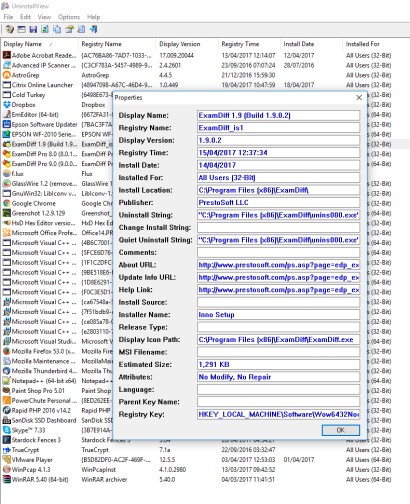The height and width of the screenshot is (504, 410).
Task: Click the Display Version field 1.9.0.2
Action: (278, 140)
